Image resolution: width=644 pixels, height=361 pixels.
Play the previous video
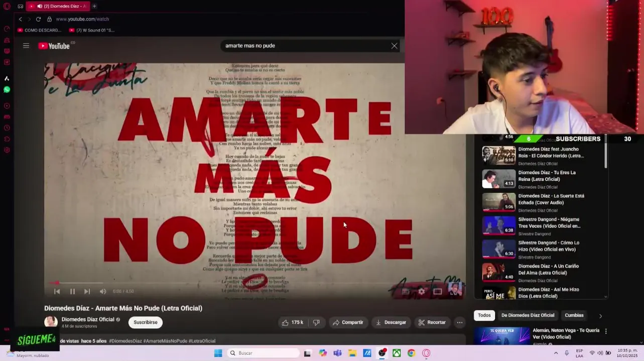(x=57, y=291)
